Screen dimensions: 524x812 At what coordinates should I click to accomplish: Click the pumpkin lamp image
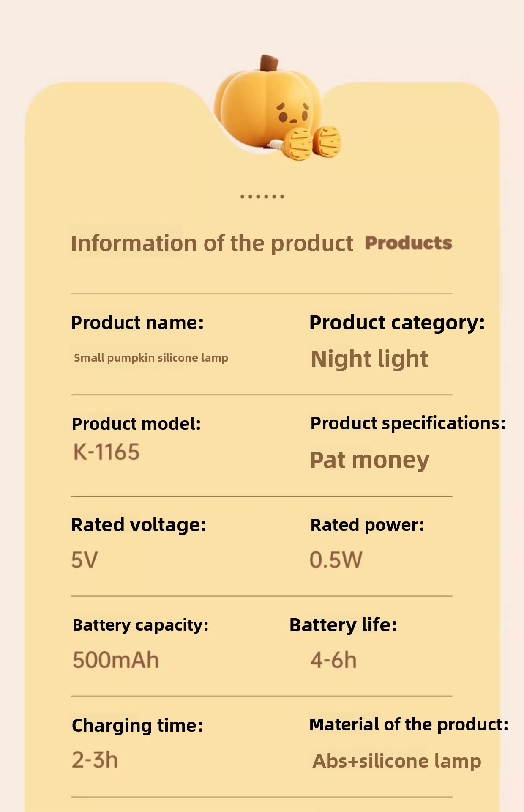(277, 107)
